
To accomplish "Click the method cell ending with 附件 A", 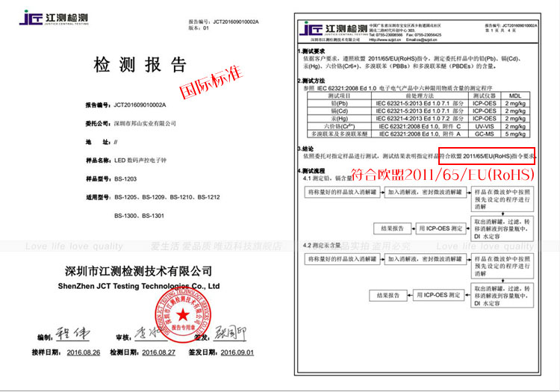I will 420,134.
